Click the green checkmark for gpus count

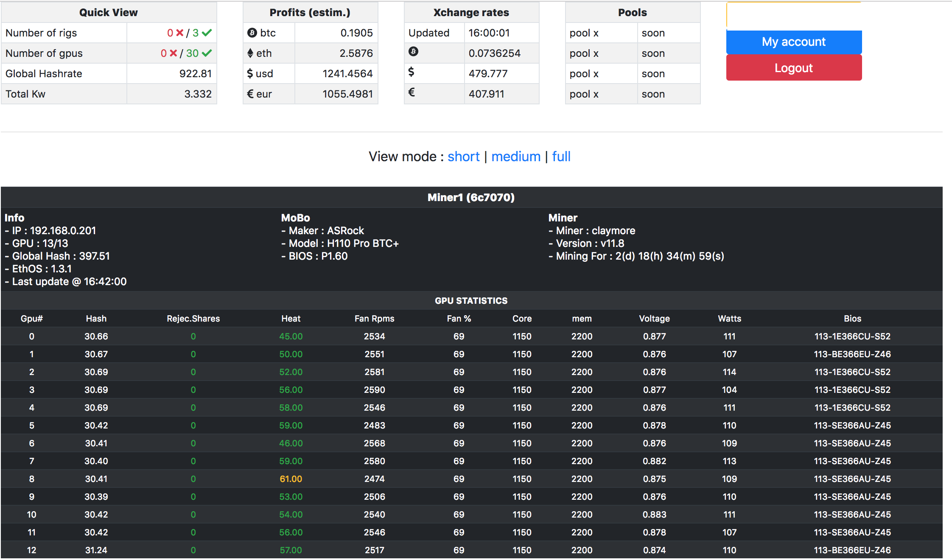207,53
